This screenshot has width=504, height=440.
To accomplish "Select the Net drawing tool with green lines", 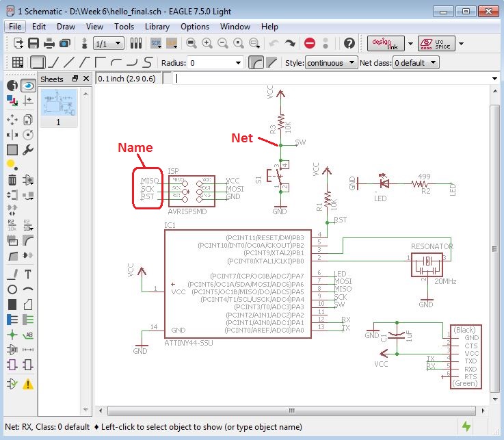I will tap(28, 320).
